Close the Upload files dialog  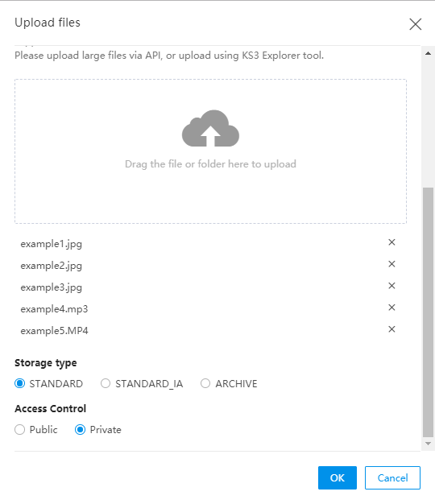(x=415, y=24)
